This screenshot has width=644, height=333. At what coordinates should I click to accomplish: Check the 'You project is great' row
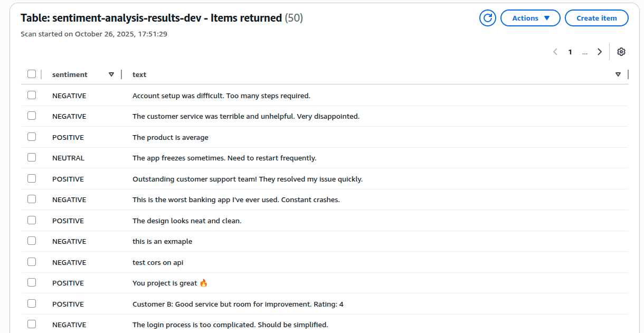click(x=32, y=282)
